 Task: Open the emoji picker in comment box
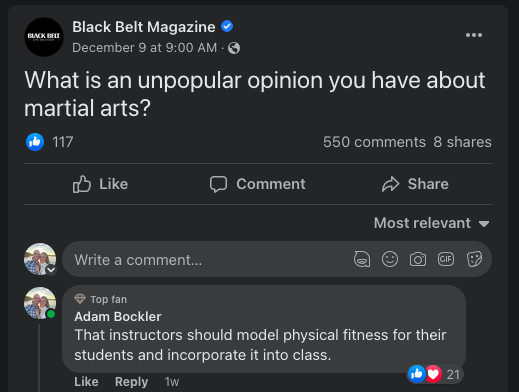(390, 259)
